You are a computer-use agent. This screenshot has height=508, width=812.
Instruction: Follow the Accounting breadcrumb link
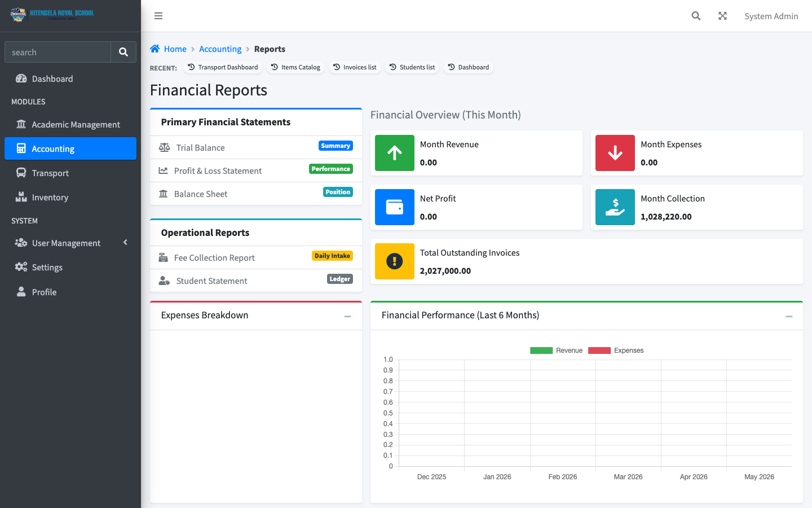tap(220, 49)
